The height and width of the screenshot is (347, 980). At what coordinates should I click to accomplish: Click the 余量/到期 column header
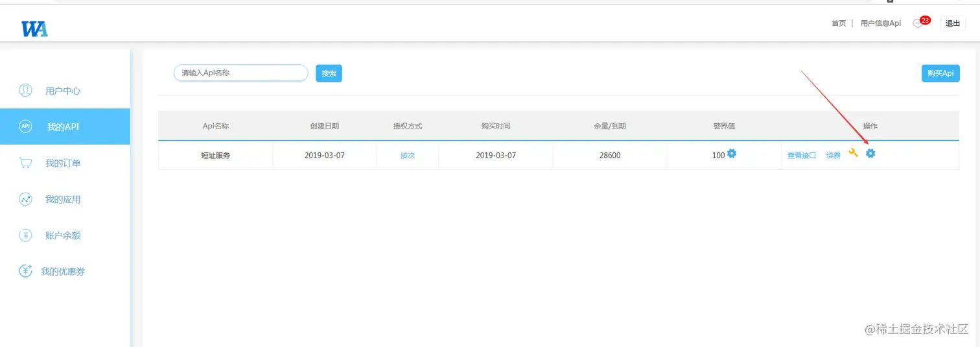[x=610, y=126]
